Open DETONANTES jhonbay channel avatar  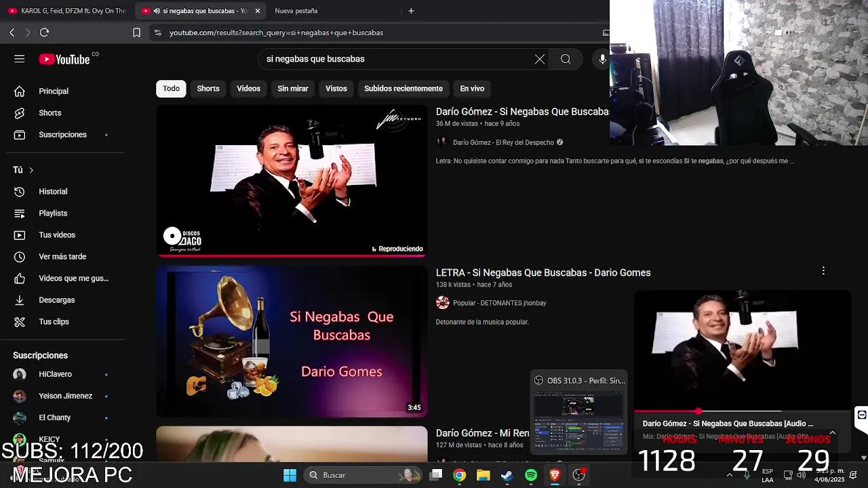(443, 303)
